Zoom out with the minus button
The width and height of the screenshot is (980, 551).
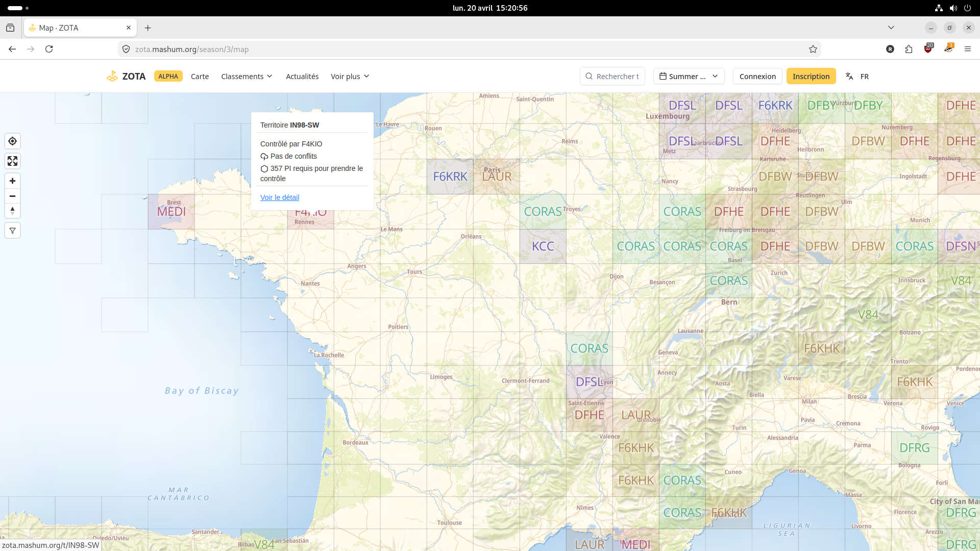pyautogui.click(x=12, y=196)
